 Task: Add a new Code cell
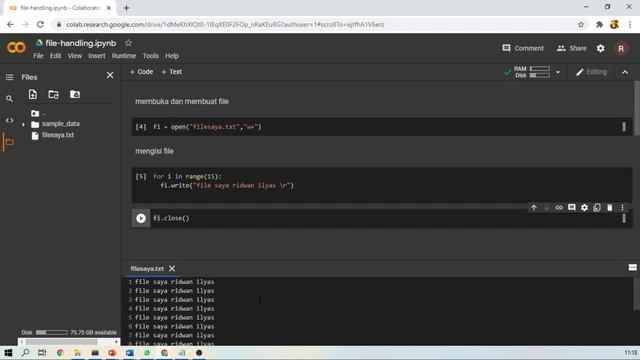(x=141, y=72)
